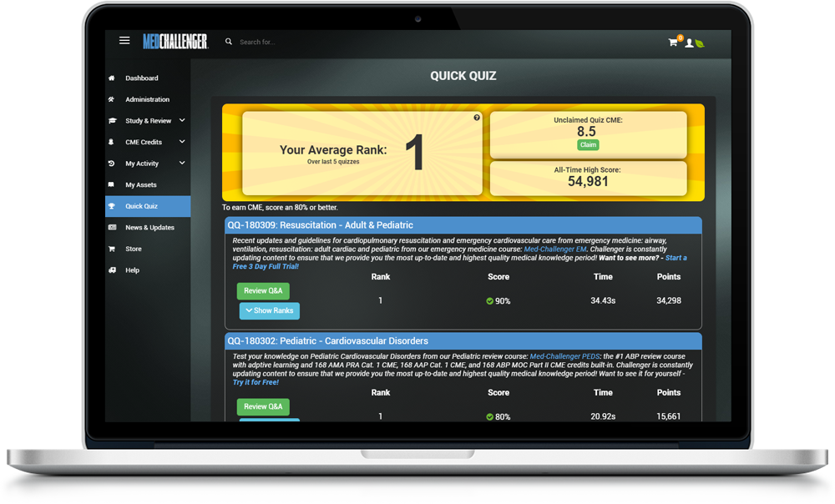Click the Store cart icon in sidebar
This screenshot has height=504, width=835.
pyautogui.click(x=112, y=249)
